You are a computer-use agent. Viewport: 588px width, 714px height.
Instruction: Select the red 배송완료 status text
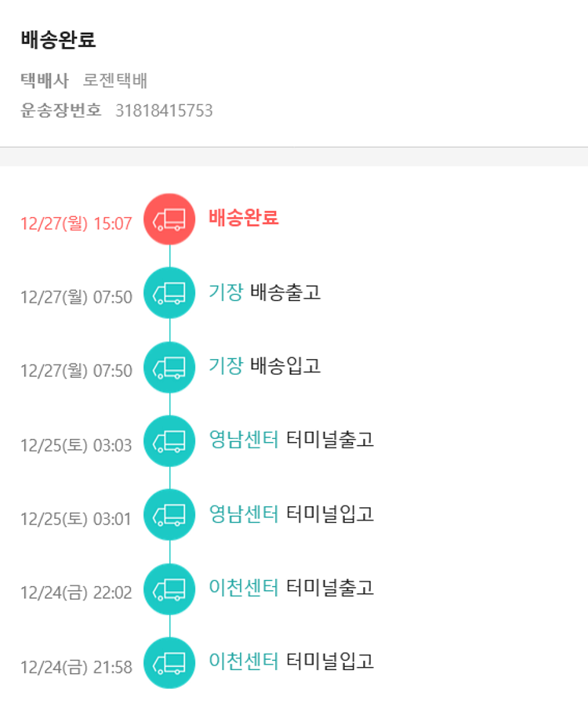(x=244, y=218)
